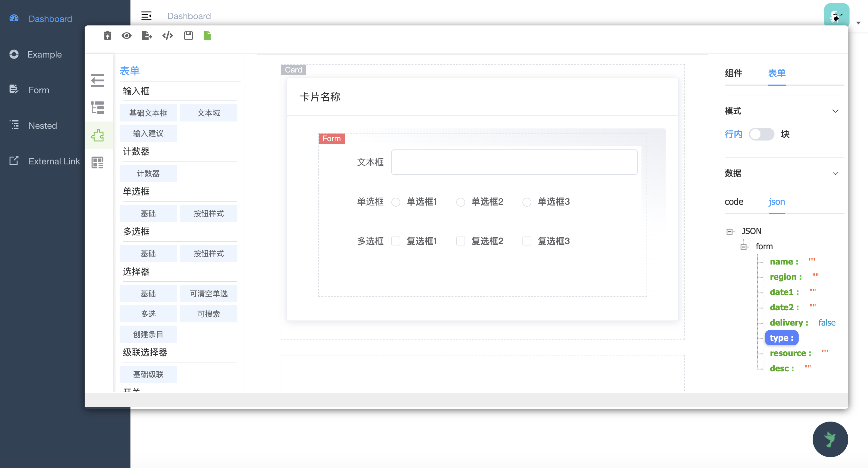868x468 pixels.
Task: Click the 基础文本框 component button
Action: tap(148, 113)
